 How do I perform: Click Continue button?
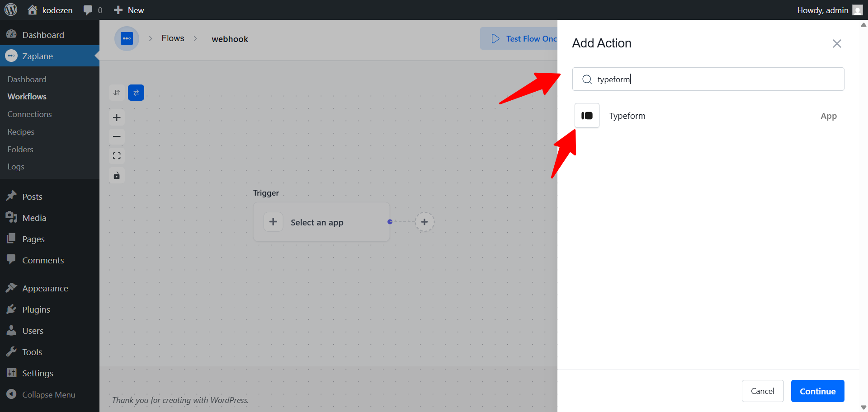(x=817, y=391)
